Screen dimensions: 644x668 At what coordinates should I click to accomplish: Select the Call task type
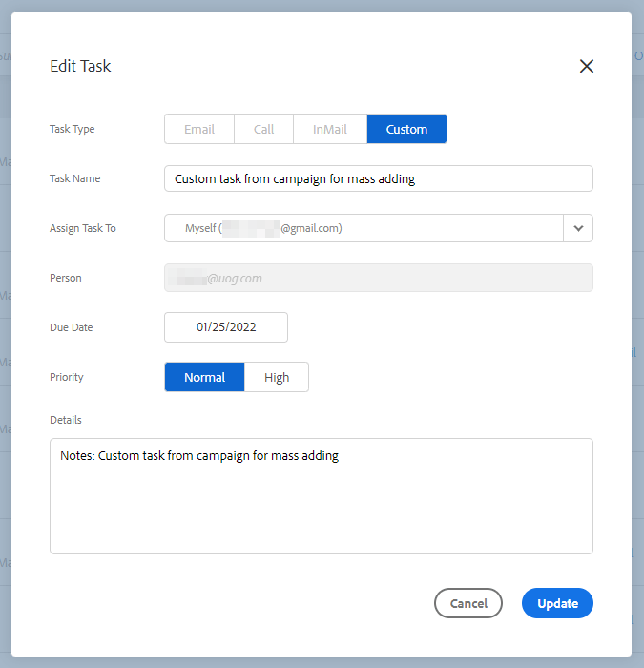263,129
